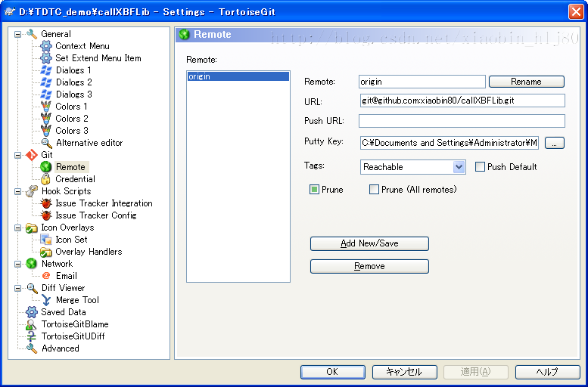588x387 pixels.
Task: Click the Remote globe icon in the tree
Action: [45, 167]
